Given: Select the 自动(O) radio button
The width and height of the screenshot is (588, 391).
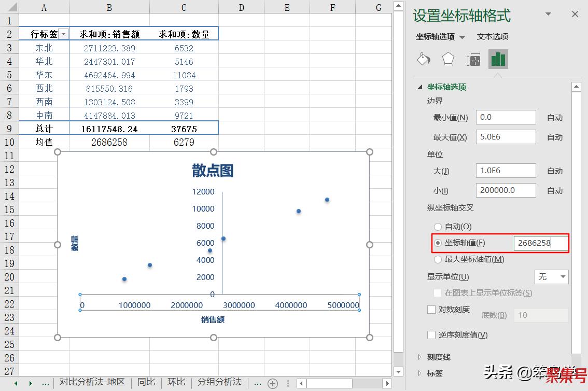Looking at the screenshot, I should pos(438,227).
